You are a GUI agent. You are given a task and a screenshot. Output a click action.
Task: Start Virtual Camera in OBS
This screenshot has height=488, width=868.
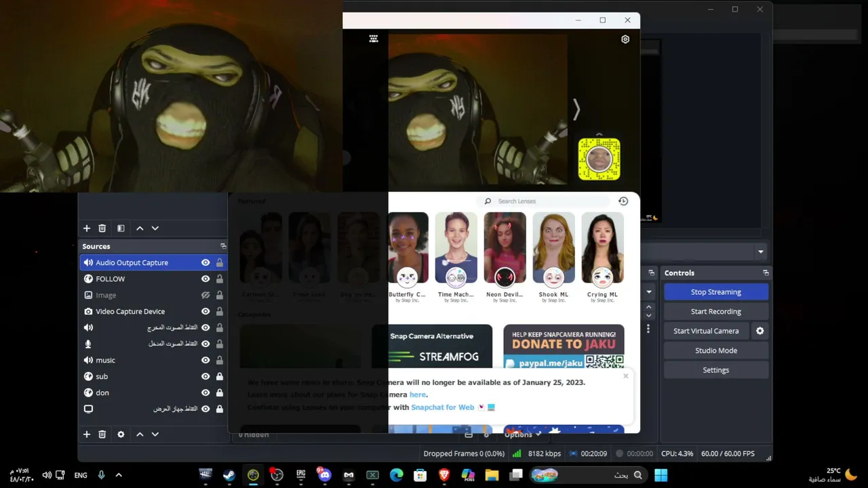(706, 331)
